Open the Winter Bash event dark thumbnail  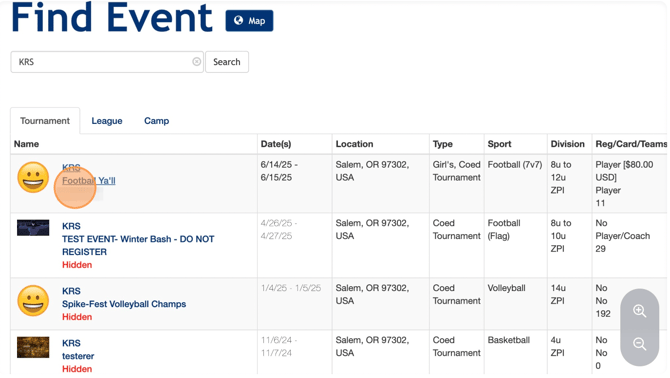[33, 228]
